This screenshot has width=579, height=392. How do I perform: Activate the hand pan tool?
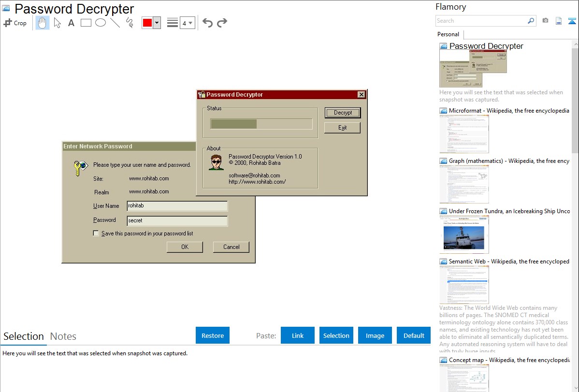click(x=42, y=23)
